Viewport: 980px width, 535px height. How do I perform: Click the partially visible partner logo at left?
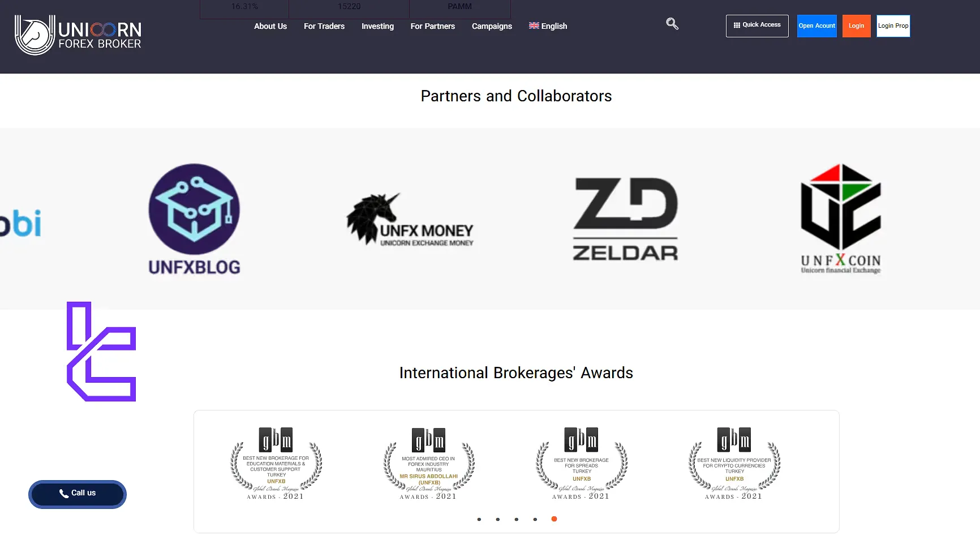[21, 223]
